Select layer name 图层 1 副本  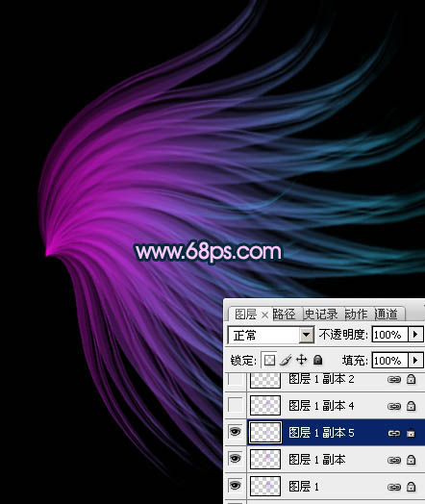click(x=317, y=460)
